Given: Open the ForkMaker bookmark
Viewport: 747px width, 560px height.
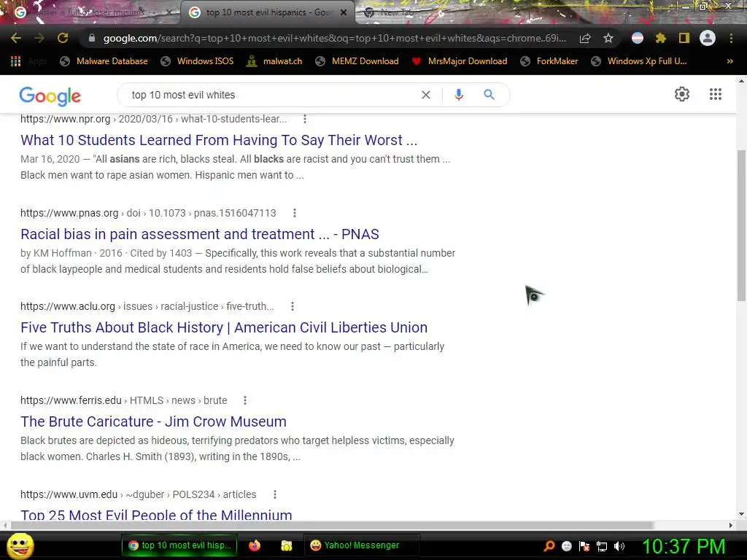Looking at the screenshot, I should (x=549, y=61).
